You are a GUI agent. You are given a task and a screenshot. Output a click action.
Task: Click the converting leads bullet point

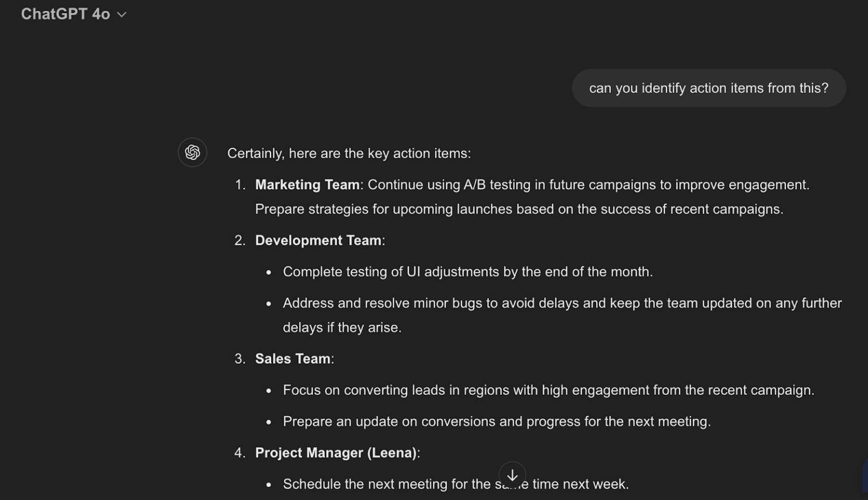click(x=548, y=390)
